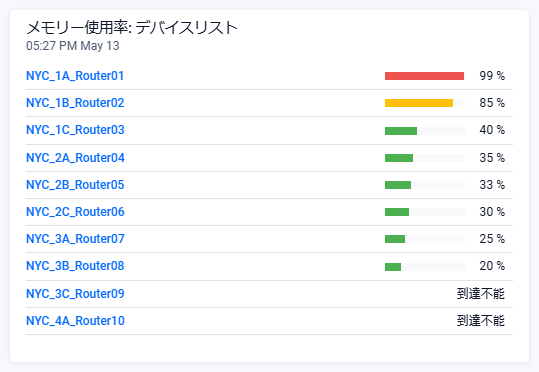Click the red 99 % memory bar
This screenshot has width=539, height=372.
coord(425,76)
